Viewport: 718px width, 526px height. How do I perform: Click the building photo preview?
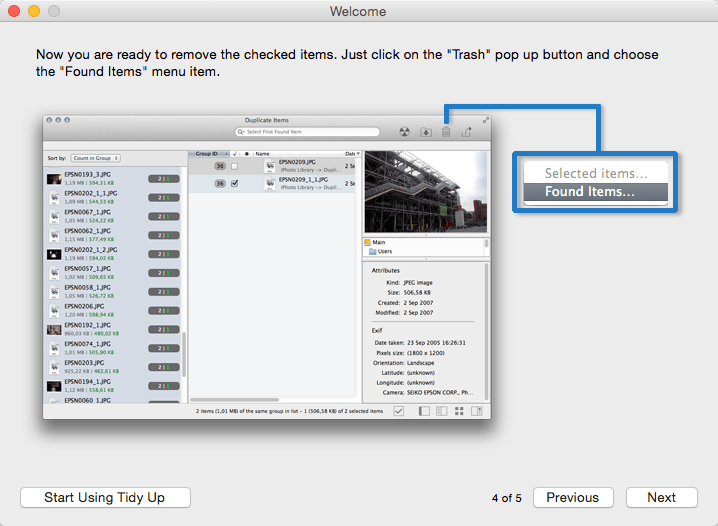(424, 192)
